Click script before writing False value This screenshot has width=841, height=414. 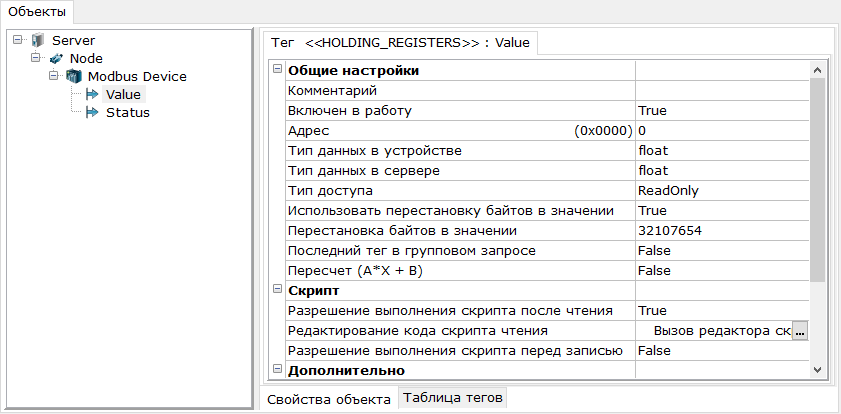pyautogui.click(x=722, y=351)
